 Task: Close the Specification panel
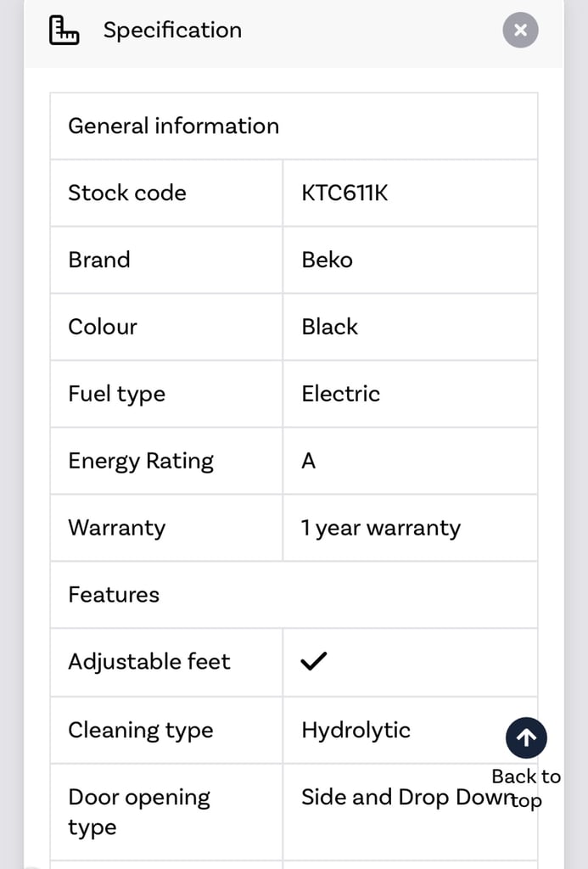point(520,30)
